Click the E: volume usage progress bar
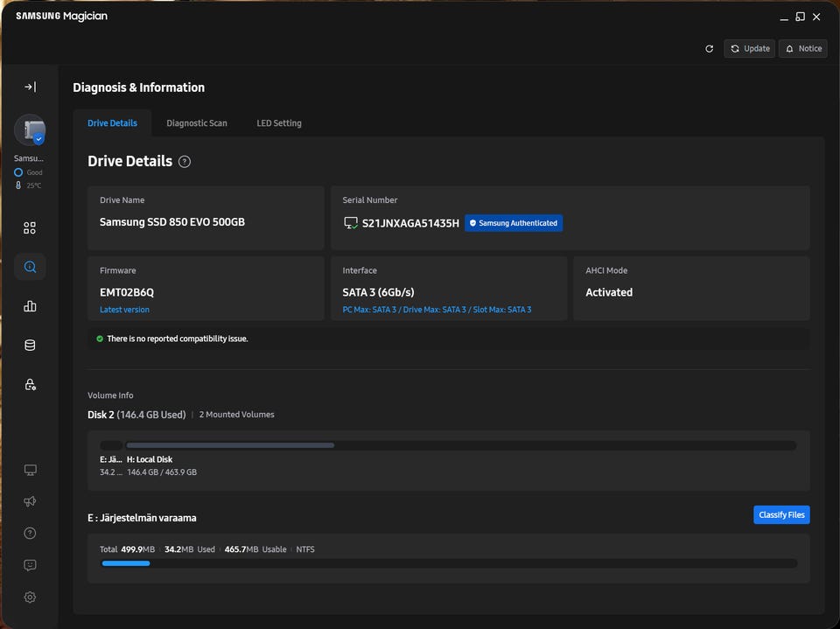840x629 pixels. (449, 563)
